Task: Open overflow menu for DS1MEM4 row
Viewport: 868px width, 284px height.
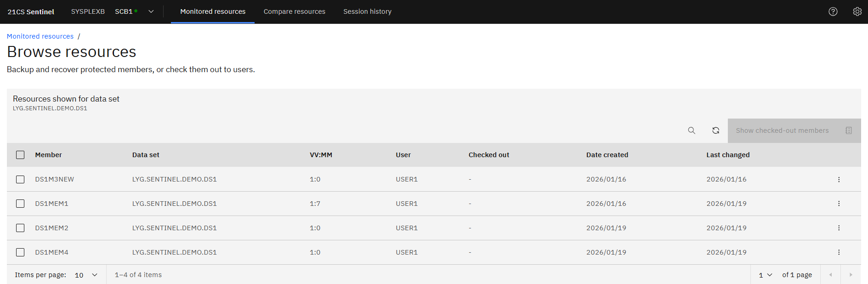Action: pos(839,252)
